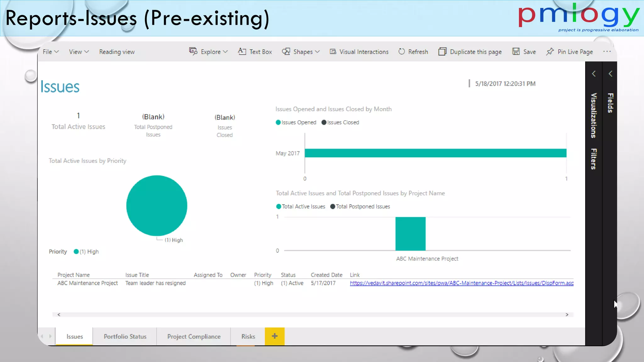This screenshot has width=644, height=362.
Task: Select the '(1) Active' status cell
Action: pyautogui.click(x=292, y=283)
